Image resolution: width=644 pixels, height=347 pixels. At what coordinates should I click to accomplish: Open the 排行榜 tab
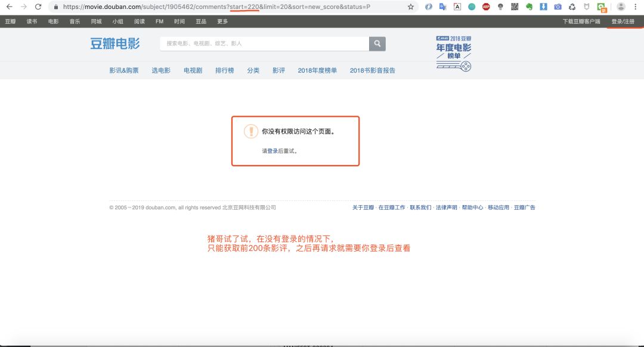point(225,70)
